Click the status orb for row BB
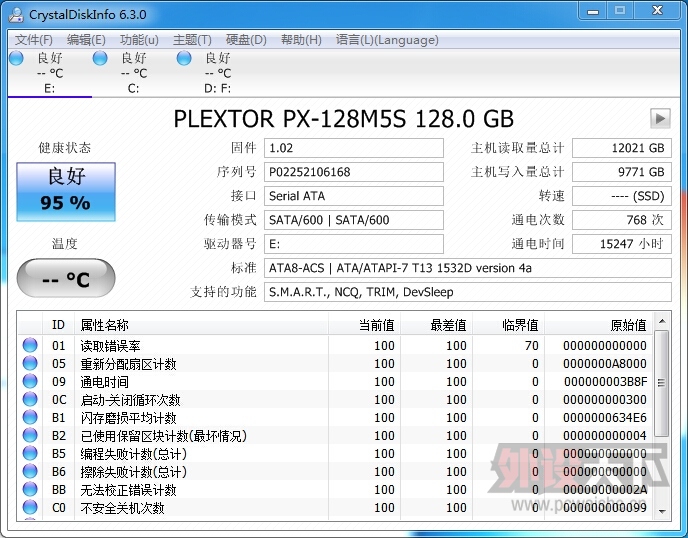 [x=30, y=490]
